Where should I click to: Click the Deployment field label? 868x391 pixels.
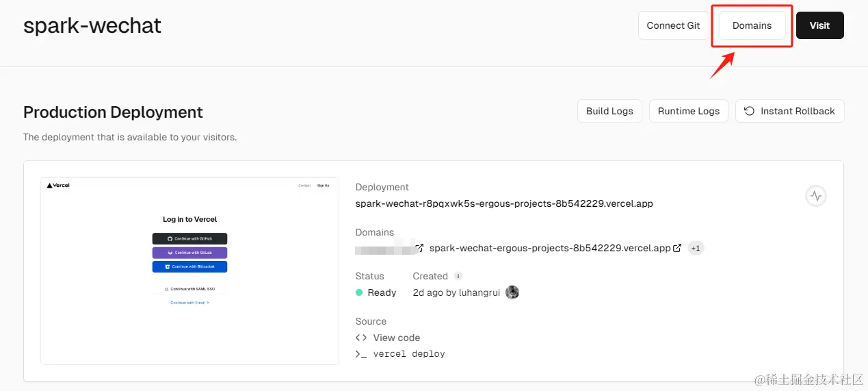point(382,187)
